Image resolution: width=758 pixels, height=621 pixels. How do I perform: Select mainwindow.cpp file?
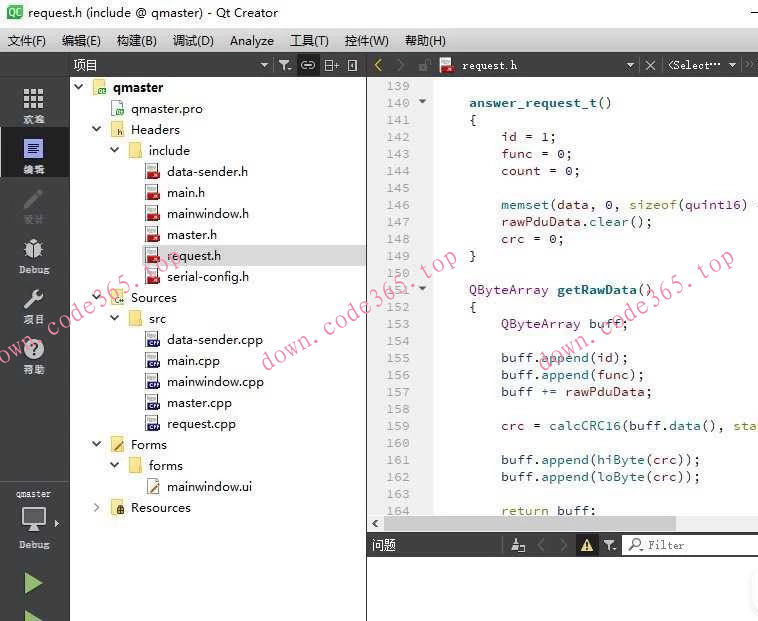[x=216, y=382]
